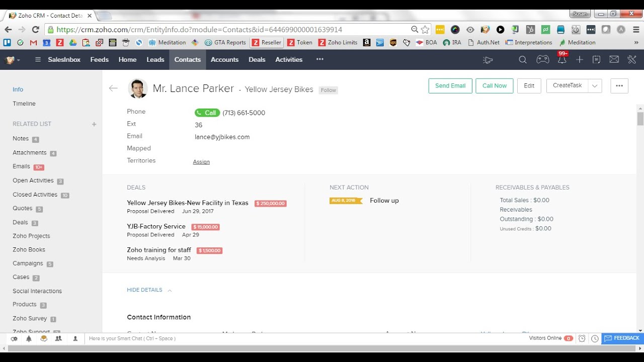
Task: Open the Feedback button
Action: pos(623,338)
